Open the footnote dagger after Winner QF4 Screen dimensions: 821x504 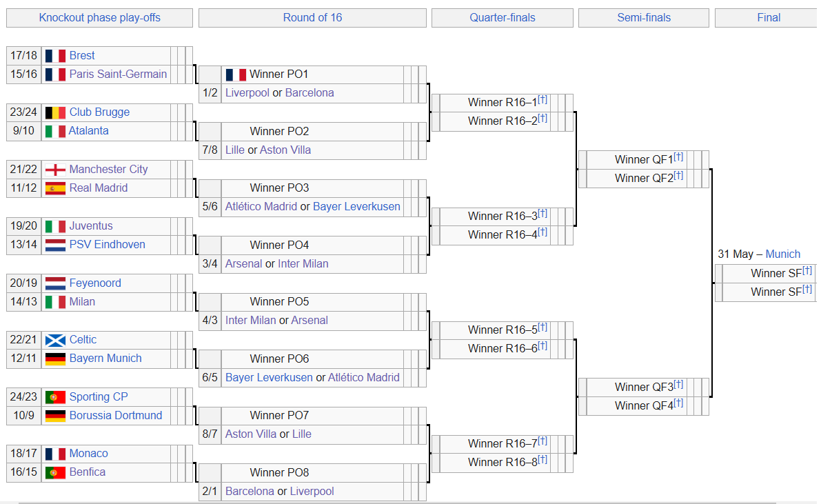pyautogui.click(x=678, y=403)
